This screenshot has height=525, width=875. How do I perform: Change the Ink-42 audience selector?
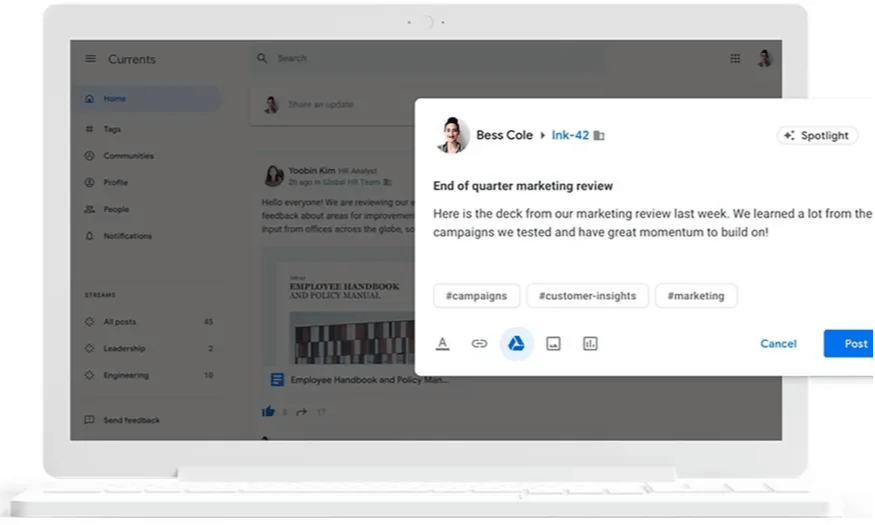(x=570, y=136)
